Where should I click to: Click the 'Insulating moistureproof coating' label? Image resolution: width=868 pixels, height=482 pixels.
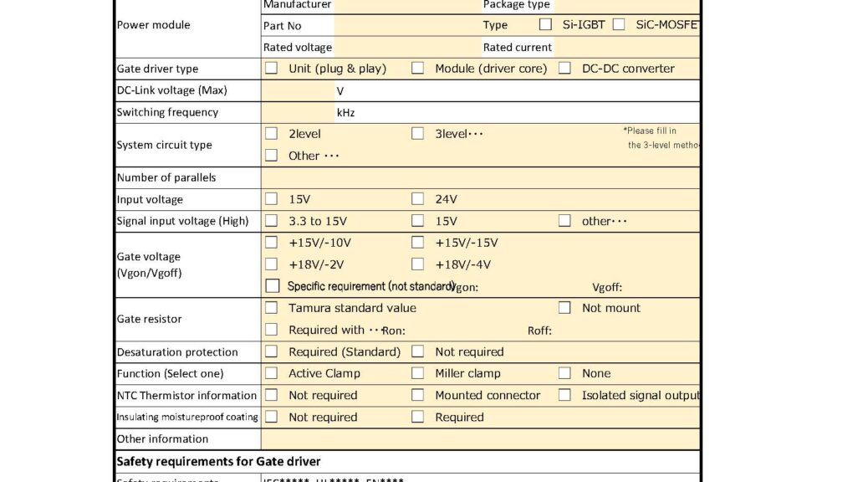click(x=187, y=418)
